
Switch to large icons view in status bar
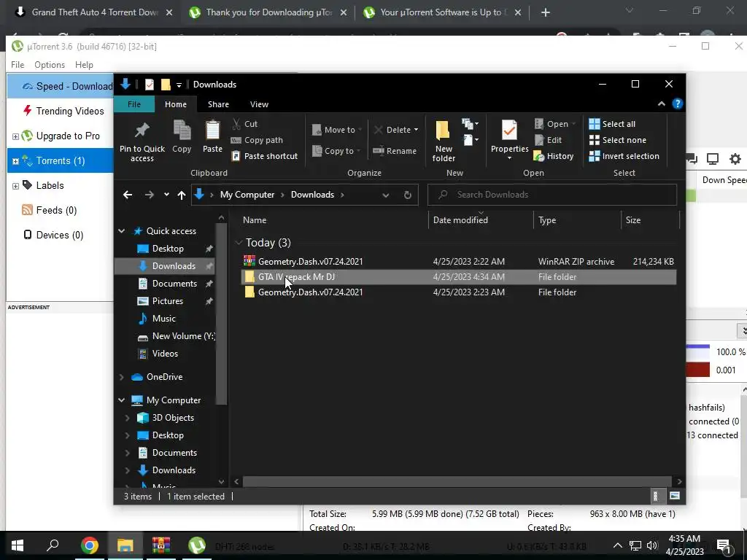tap(675, 496)
